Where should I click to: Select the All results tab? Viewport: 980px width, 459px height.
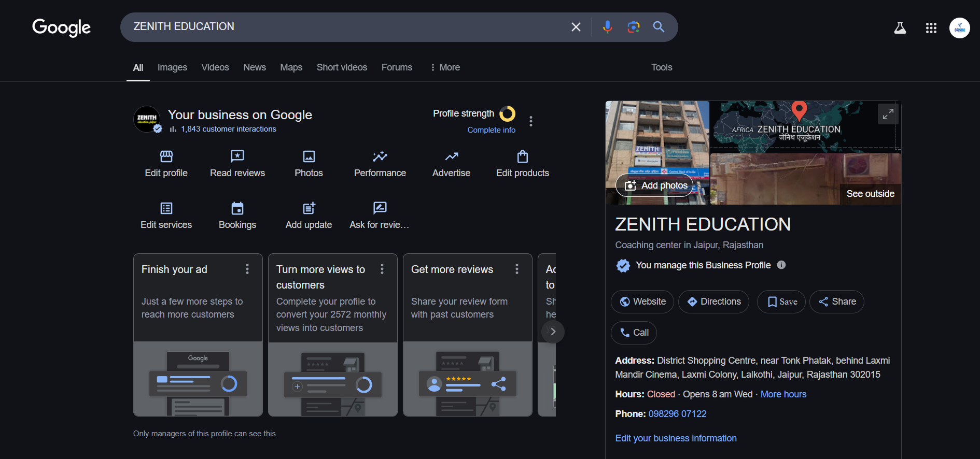click(x=138, y=68)
